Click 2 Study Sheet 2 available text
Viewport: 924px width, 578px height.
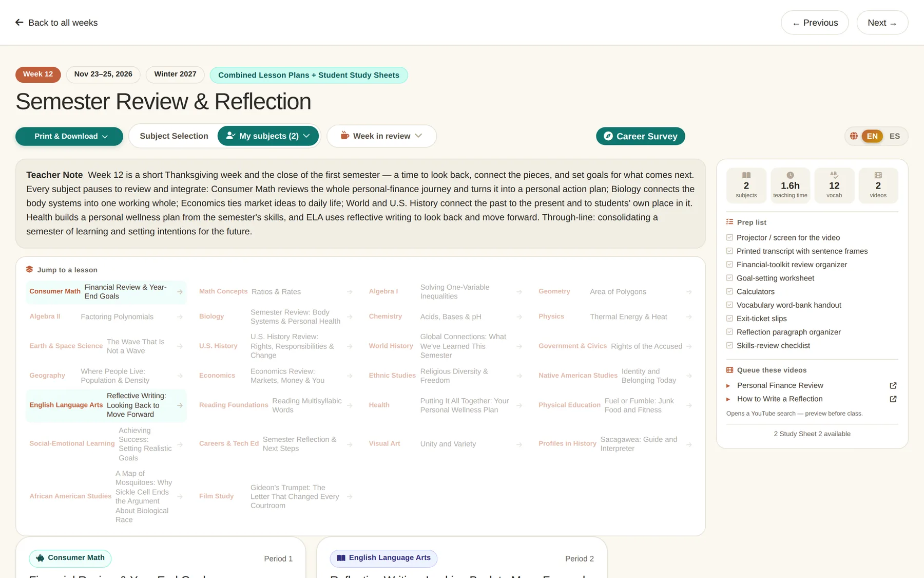click(x=812, y=434)
